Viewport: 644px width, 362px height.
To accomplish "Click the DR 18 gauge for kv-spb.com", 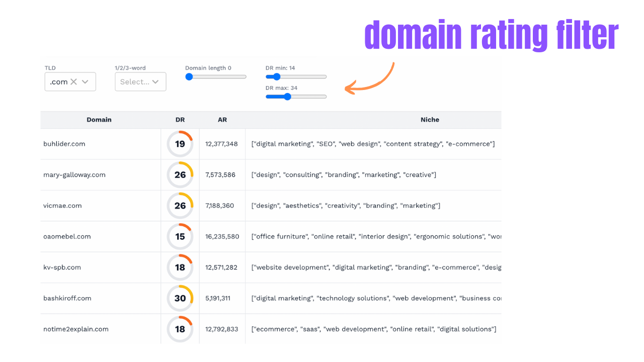I will tap(180, 267).
